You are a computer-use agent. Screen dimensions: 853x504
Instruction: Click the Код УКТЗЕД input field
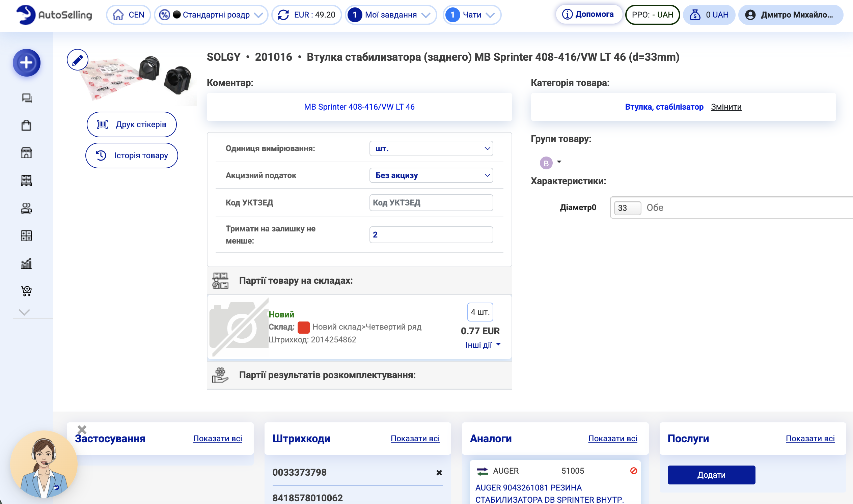431,203
